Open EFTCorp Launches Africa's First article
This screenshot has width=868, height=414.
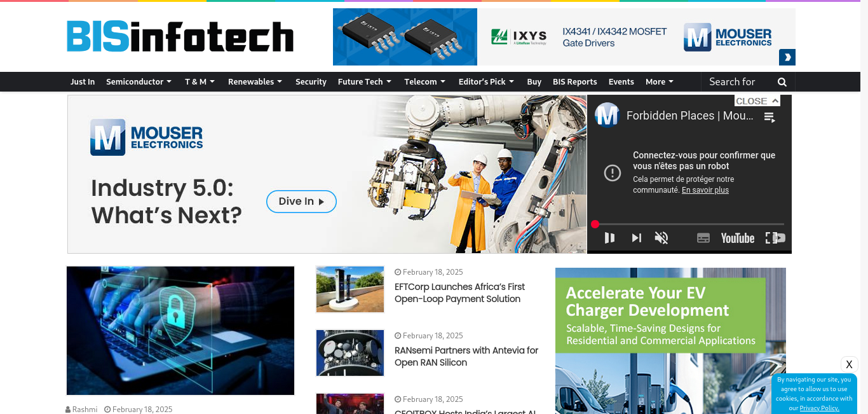[x=460, y=293]
